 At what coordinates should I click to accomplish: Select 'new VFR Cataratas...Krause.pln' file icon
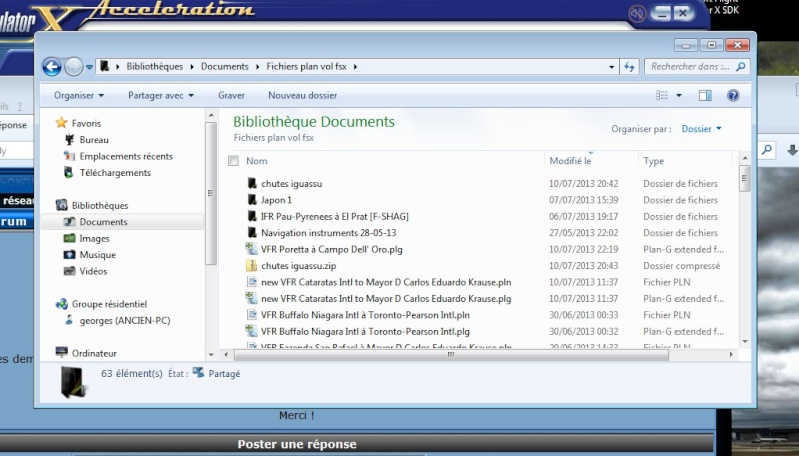pyautogui.click(x=252, y=282)
